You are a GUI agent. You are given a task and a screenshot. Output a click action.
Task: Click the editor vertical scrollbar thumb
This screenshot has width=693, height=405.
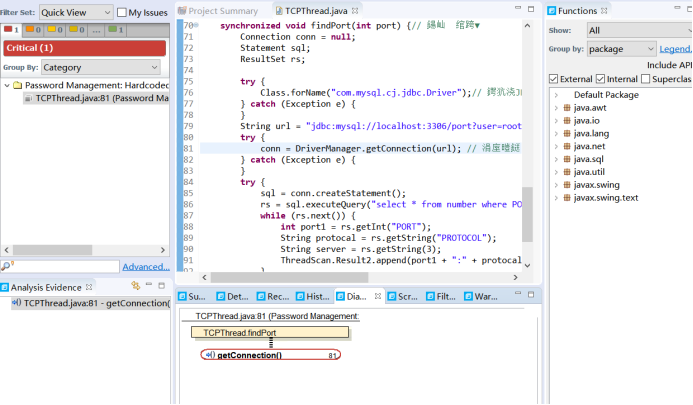(527, 214)
